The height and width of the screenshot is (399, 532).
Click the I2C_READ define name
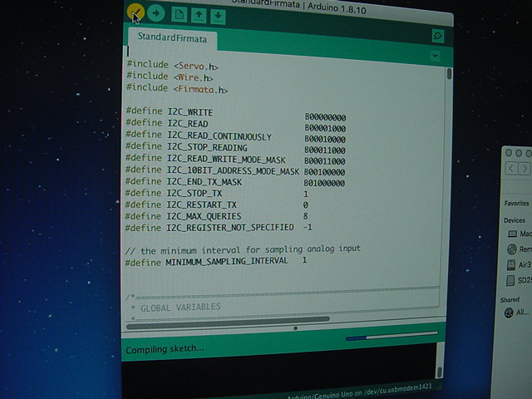click(188, 124)
